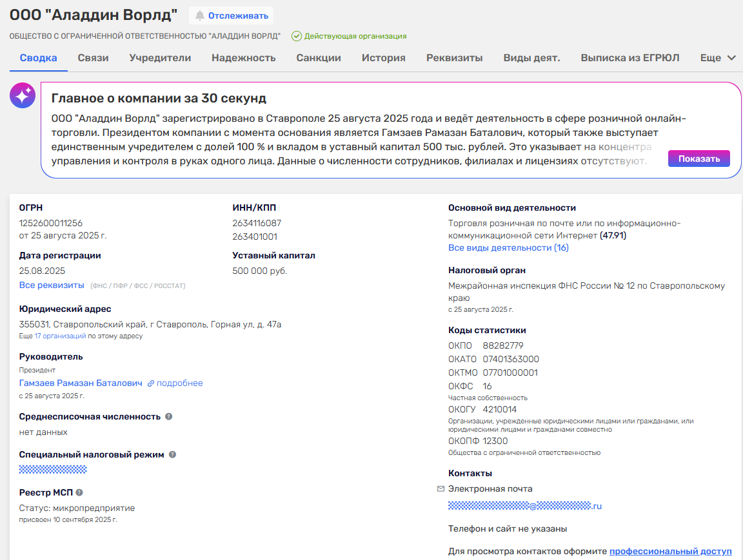Click the help icon beside Среднесписочная численность
The image size is (743, 560).
coord(169,417)
